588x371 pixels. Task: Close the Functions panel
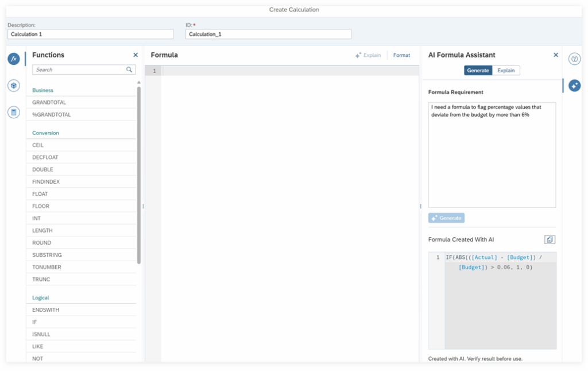[136, 55]
